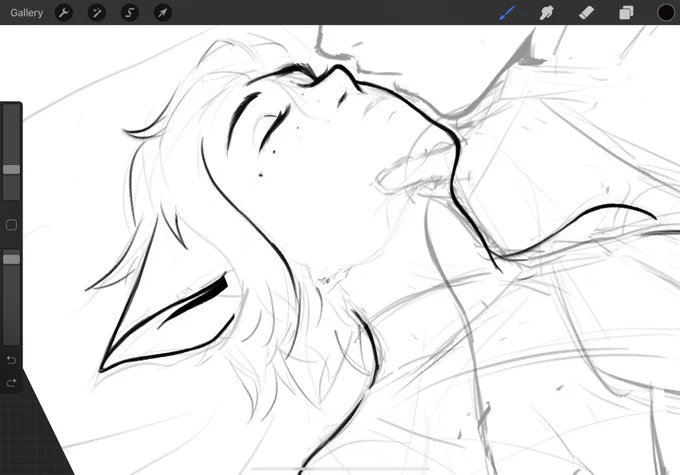Open the color picker swatch
The width and height of the screenshot is (680, 475).
(666, 13)
